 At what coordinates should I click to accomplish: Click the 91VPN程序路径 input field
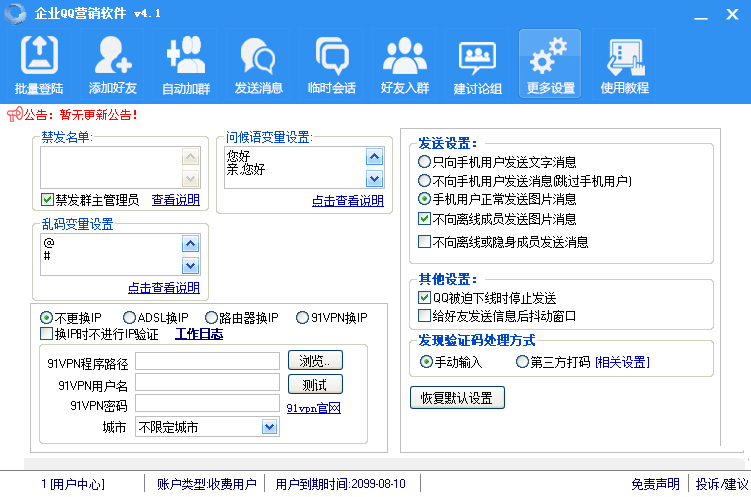click(207, 361)
